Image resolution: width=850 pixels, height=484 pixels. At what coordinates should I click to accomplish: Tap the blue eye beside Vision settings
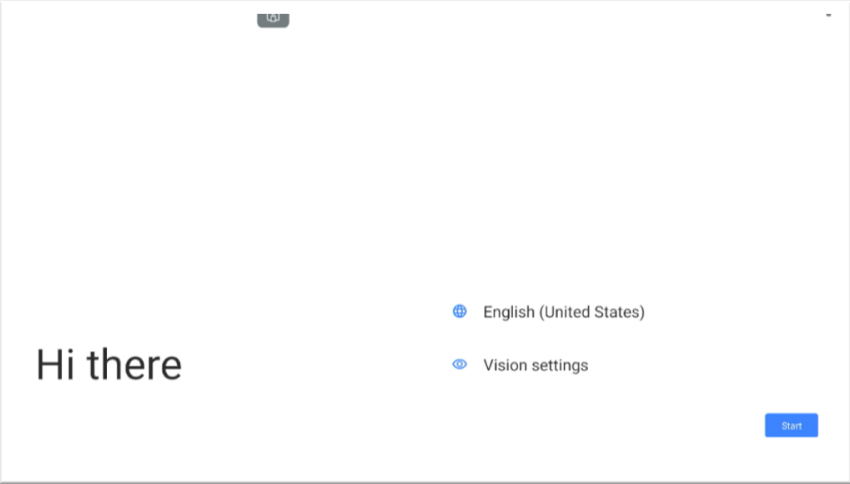[460, 365]
